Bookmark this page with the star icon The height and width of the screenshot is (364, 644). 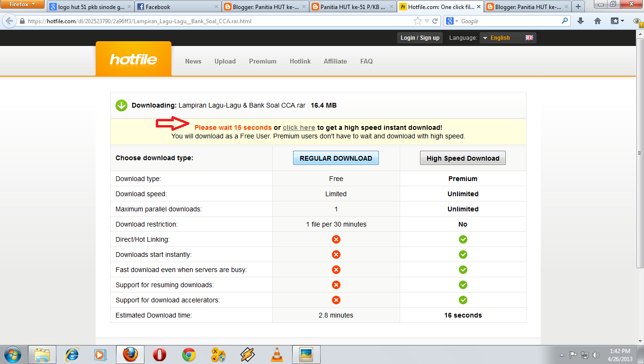coord(417,21)
